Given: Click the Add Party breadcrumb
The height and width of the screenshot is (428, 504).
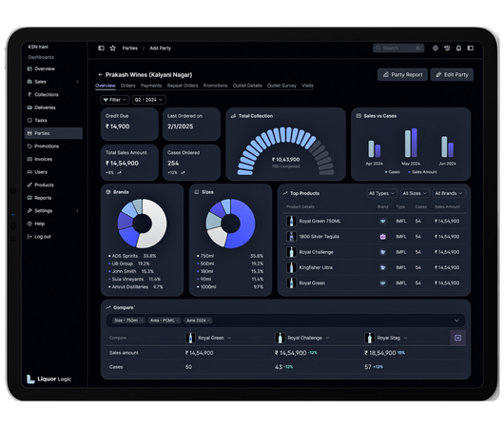Looking at the screenshot, I should pos(160,49).
